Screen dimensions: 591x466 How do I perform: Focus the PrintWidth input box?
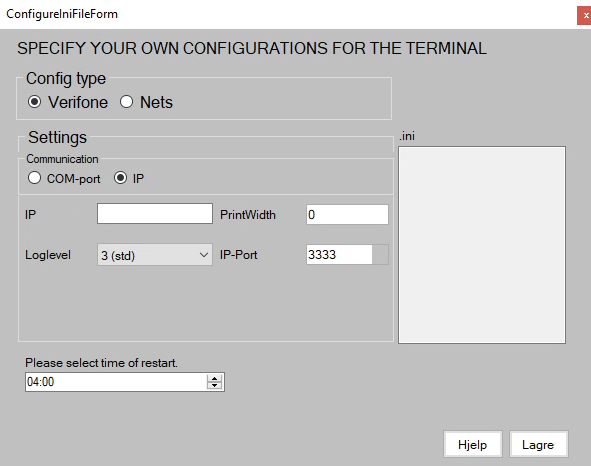[x=347, y=215]
